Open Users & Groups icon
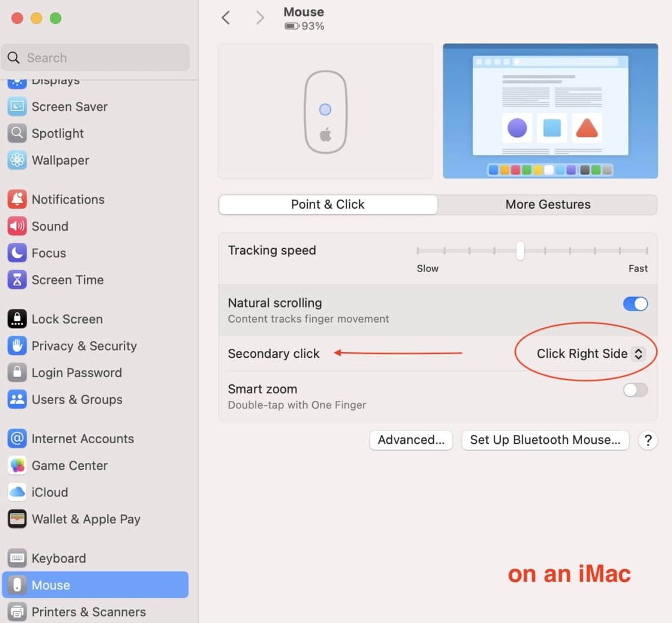Viewport: 672px width, 623px height. pyautogui.click(x=17, y=399)
